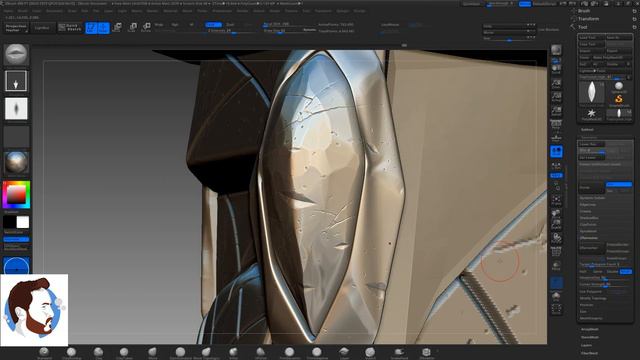Expand the Transform palette header
Viewport: 640px width, 360px height.
tap(588, 19)
